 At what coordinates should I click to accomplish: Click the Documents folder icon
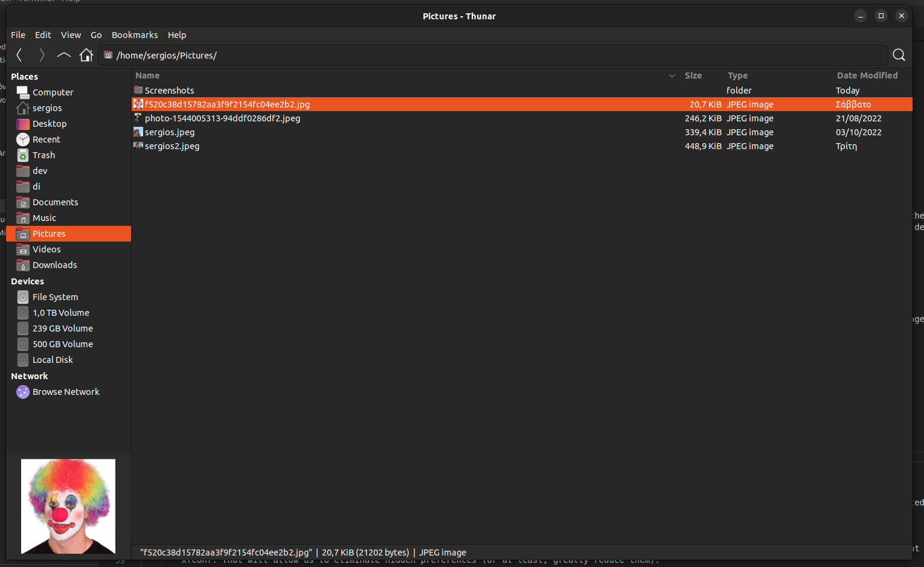pos(23,202)
